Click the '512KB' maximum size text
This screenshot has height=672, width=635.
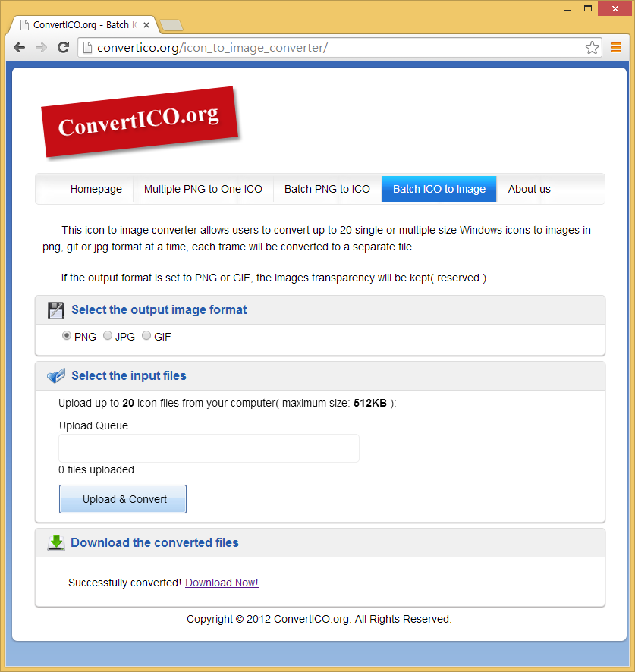[370, 403]
